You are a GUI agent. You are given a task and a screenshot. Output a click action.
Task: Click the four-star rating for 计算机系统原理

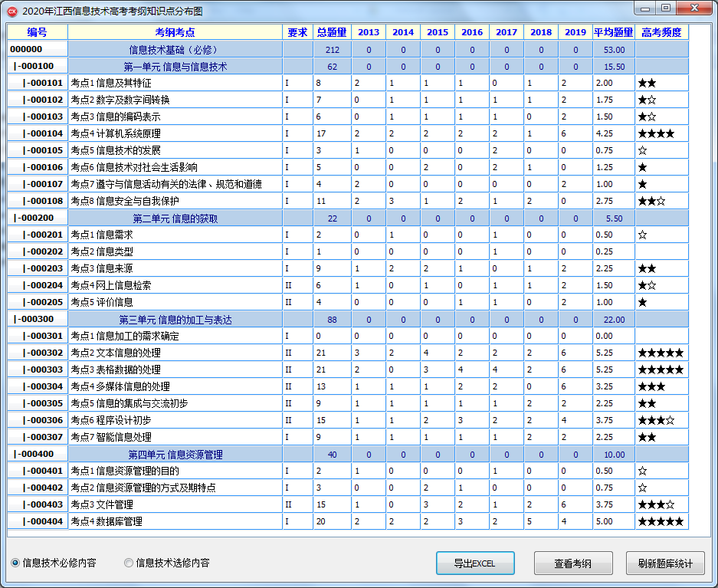coord(656,133)
